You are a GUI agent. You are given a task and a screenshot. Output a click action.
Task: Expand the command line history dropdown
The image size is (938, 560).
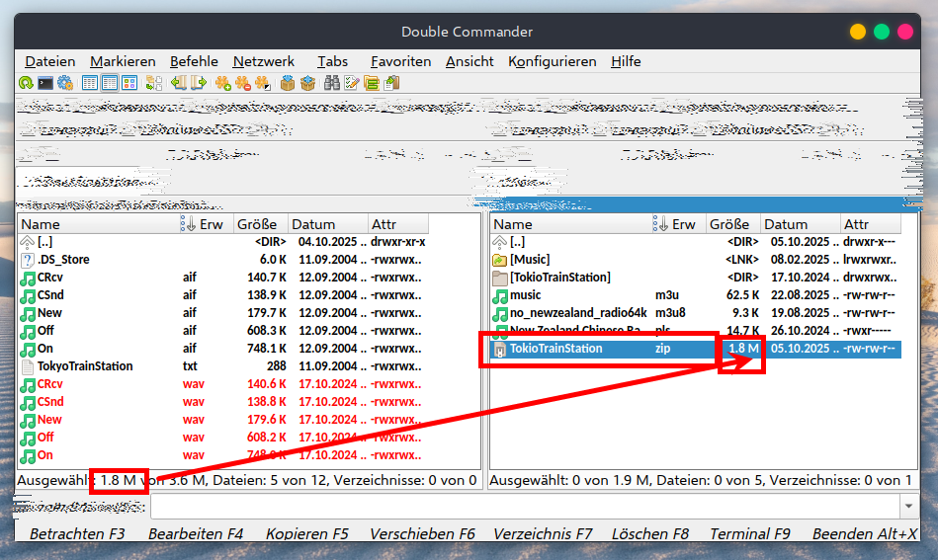[x=908, y=506]
